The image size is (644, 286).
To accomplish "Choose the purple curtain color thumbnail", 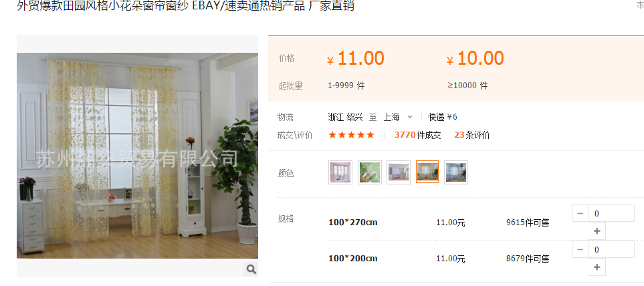I will click(399, 172).
